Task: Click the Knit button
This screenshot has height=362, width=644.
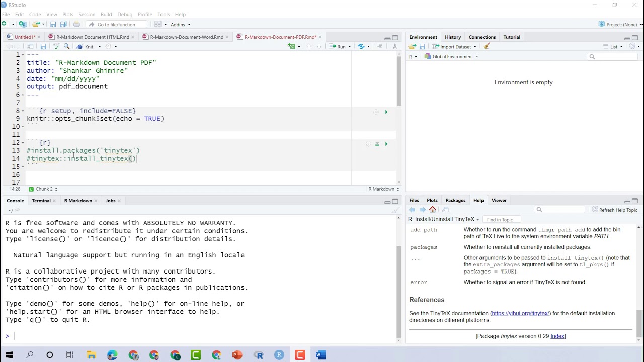Action: (85, 47)
